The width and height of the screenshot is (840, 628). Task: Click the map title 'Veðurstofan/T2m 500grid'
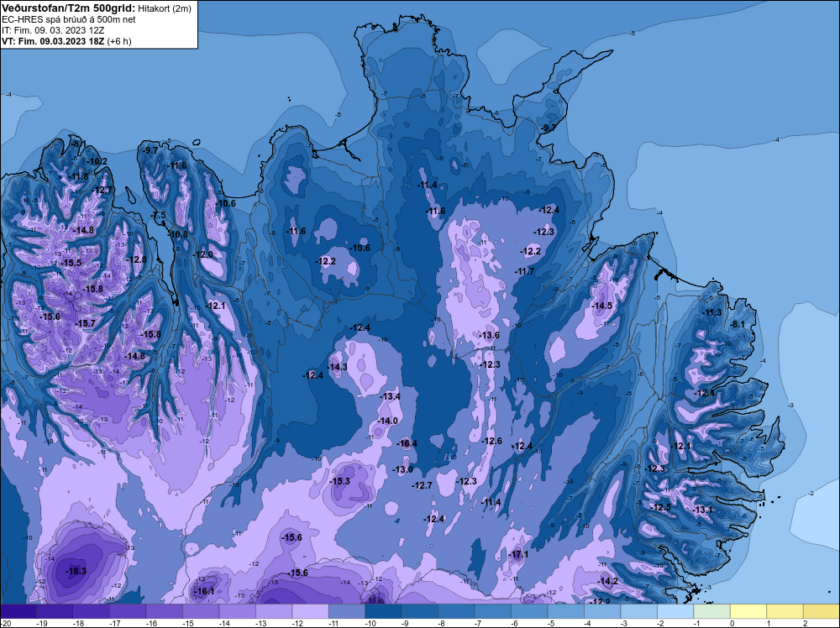[x=69, y=8]
